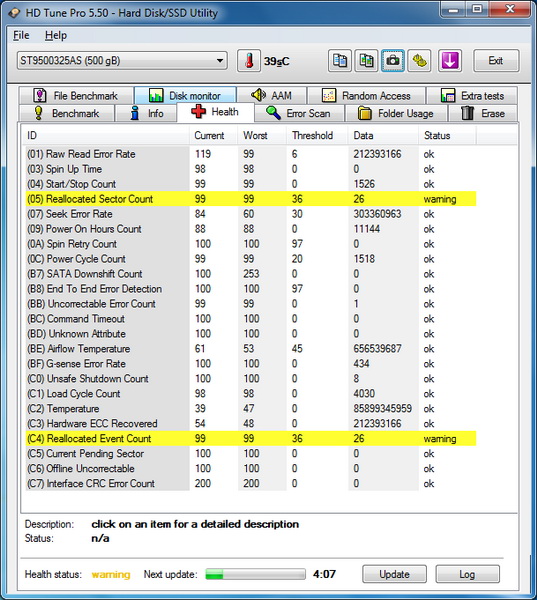Open the options gear icon
Image resolution: width=537 pixels, height=600 pixels.
coord(419,60)
